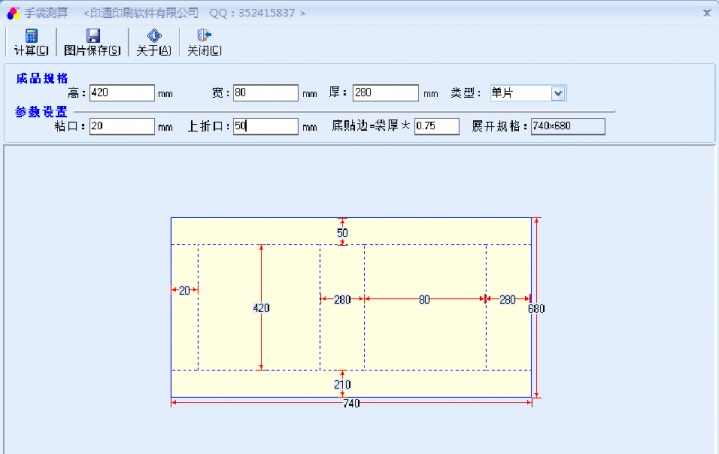Click the 高 height input field
Screen dimensions: 719x454
(x=121, y=93)
